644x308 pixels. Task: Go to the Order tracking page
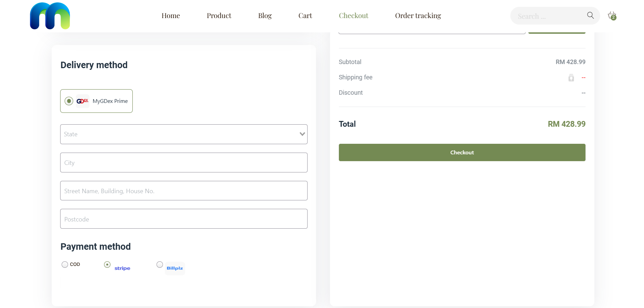(x=418, y=16)
